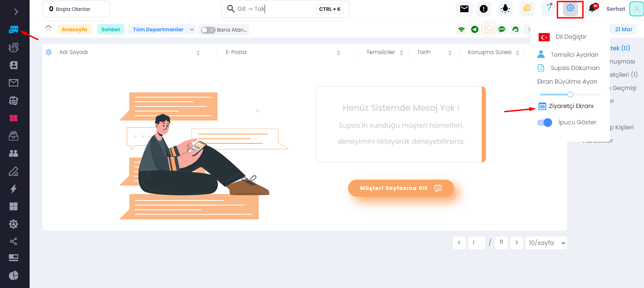Open the lightning bolt sidebar icon

[14, 188]
